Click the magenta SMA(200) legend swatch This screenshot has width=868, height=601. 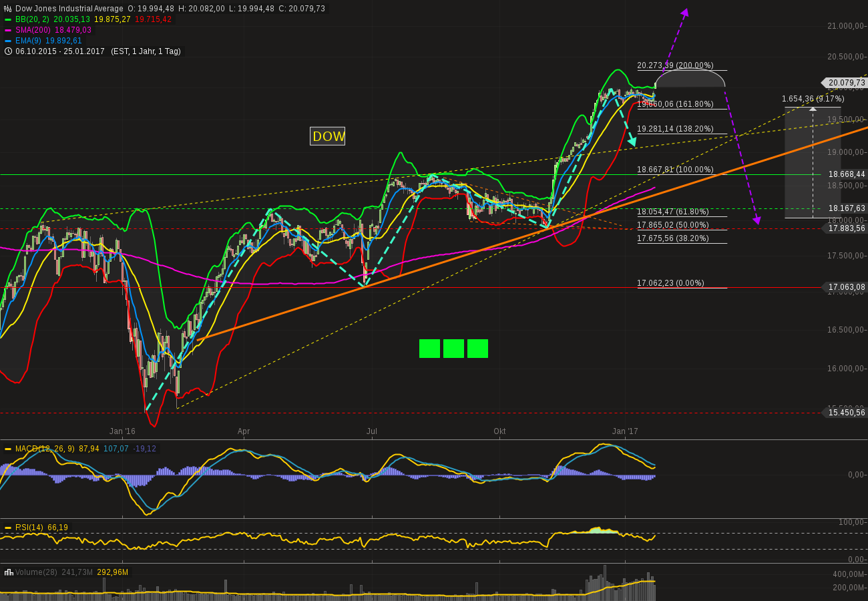8,30
